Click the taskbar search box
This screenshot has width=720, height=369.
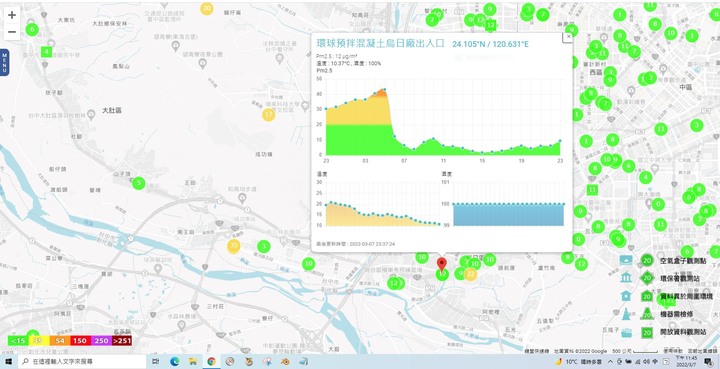pos(82,362)
